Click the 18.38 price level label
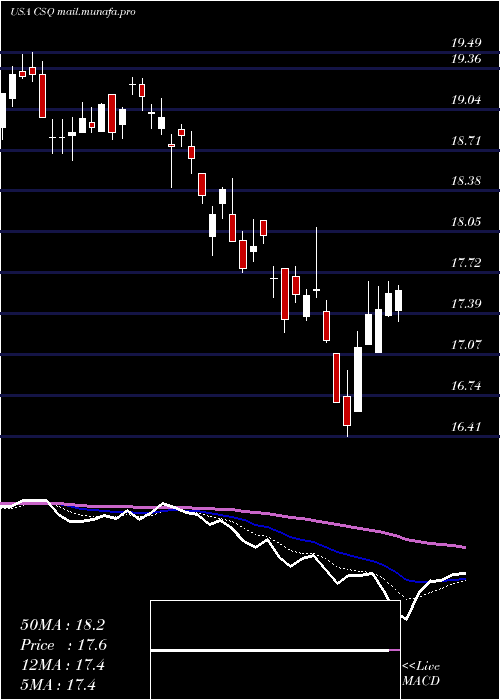 (466, 181)
